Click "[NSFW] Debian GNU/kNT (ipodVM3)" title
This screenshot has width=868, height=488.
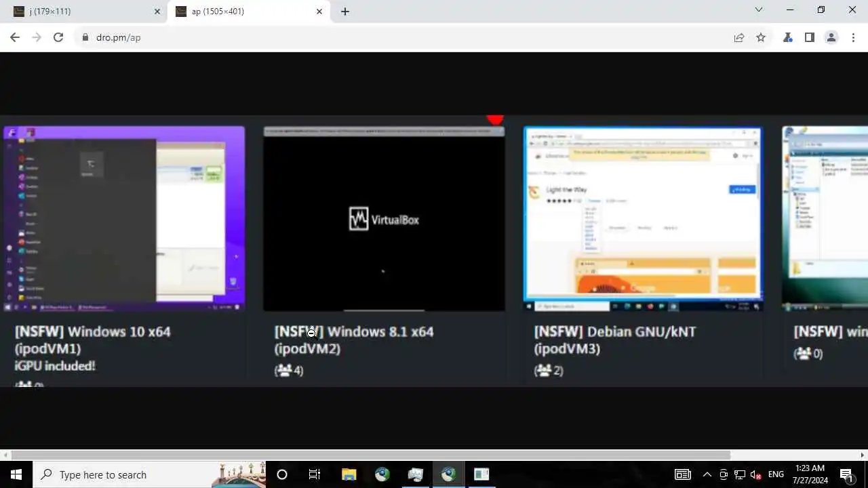pos(615,340)
